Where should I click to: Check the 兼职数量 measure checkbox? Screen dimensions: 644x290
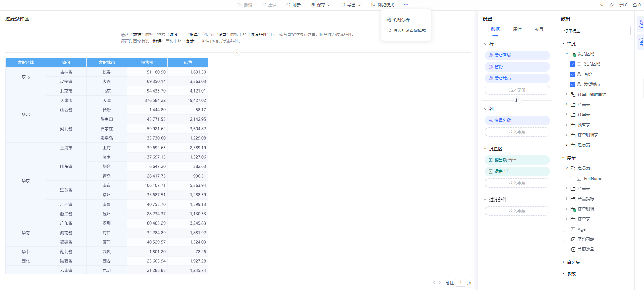pos(567,249)
